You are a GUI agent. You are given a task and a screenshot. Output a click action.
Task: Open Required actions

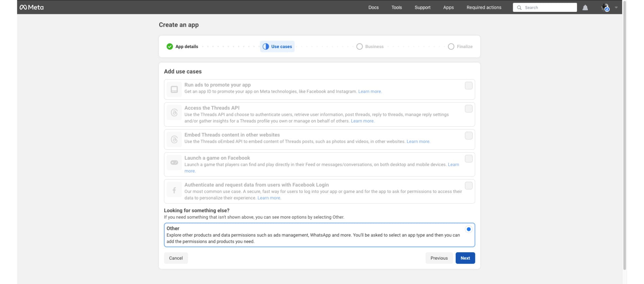coord(484,7)
